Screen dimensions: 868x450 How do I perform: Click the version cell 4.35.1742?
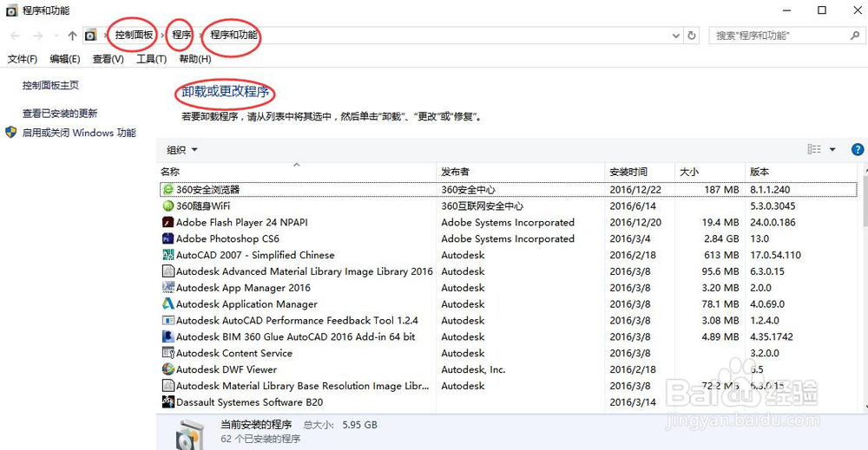coord(772,336)
